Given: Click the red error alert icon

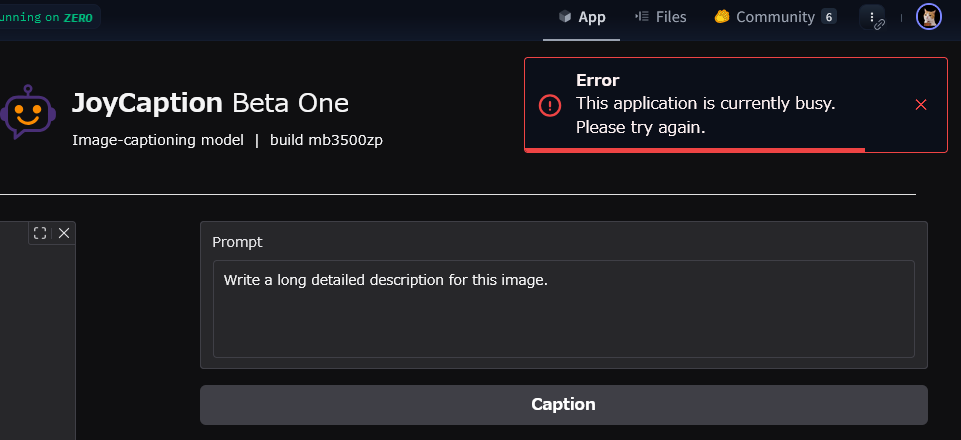Looking at the screenshot, I should [550, 105].
